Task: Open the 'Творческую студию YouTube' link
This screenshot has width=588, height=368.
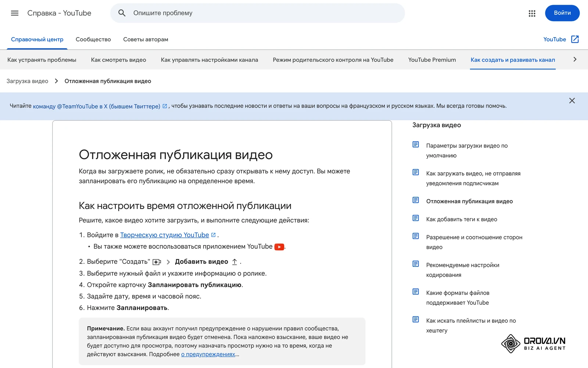Action: pos(164,235)
